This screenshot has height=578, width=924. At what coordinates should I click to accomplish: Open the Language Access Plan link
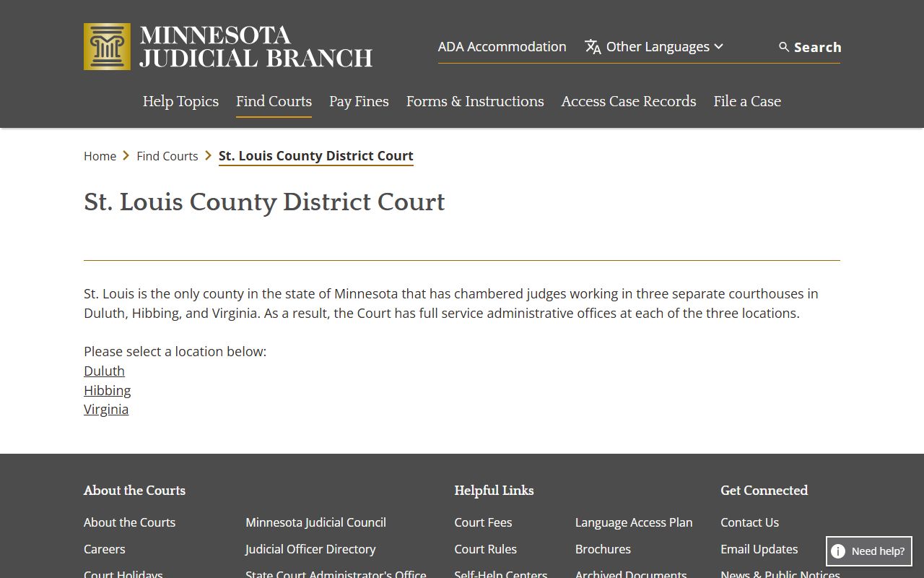click(634, 522)
